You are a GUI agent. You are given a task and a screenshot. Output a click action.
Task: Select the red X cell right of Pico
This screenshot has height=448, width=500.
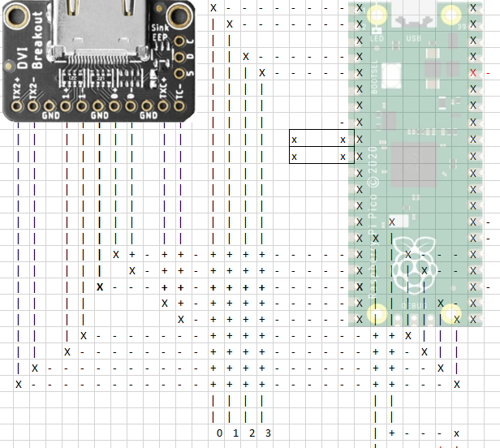coord(473,73)
